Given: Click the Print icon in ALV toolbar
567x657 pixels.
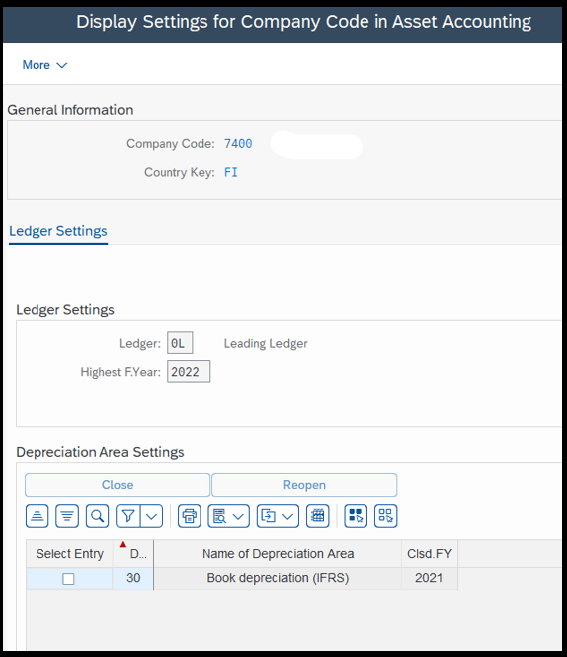Looking at the screenshot, I should [x=189, y=516].
